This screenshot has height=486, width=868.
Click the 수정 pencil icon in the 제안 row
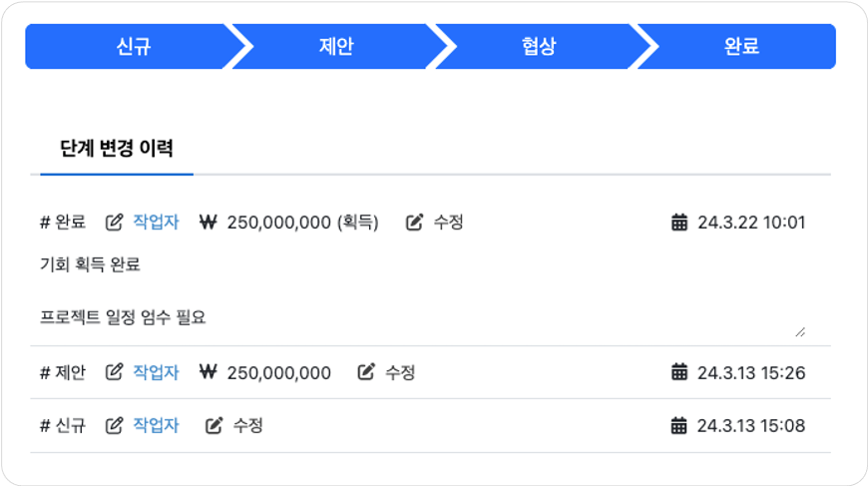(366, 372)
